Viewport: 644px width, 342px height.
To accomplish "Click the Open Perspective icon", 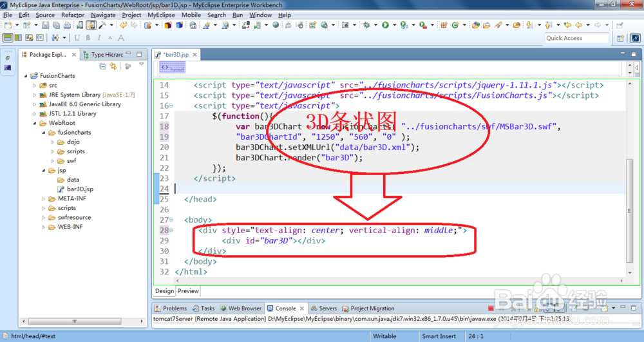I will (621, 38).
